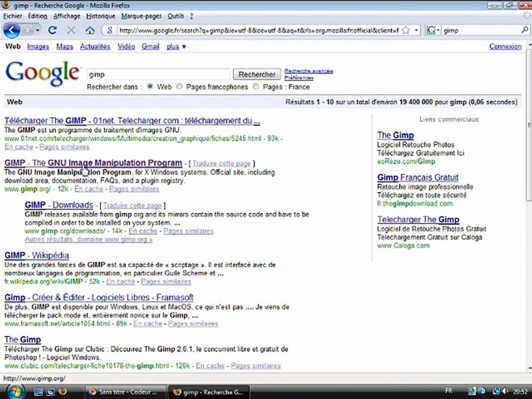Switch to Sans titre - Codeur taskbar window
Screen dimensions: 532x399
[x=125, y=392]
